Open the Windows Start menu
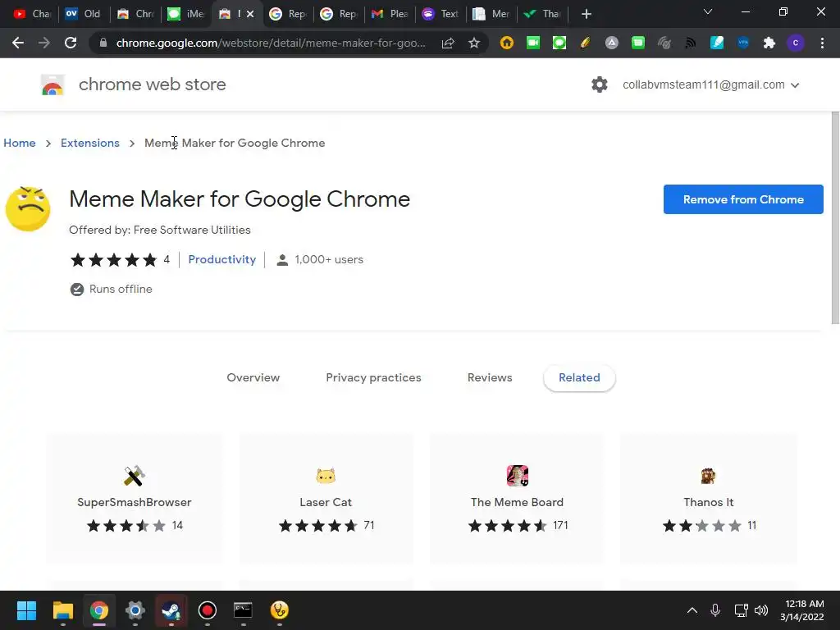Viewport: 840px width, 630px height. pos(26,610)
